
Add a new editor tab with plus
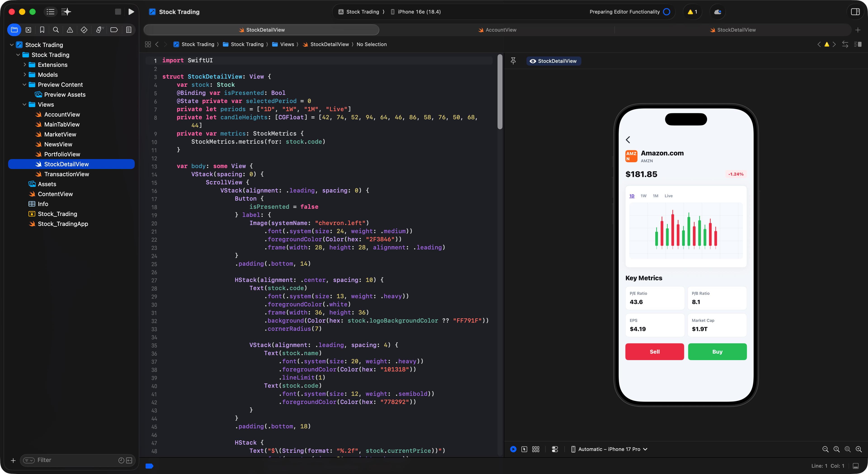click(x=858, y=30)
